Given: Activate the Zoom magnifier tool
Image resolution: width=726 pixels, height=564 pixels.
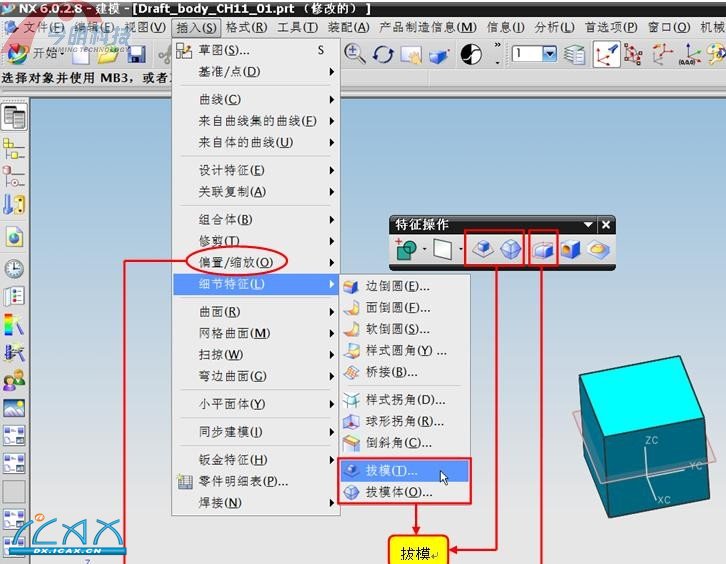Looking at the screenshot, I should point(355,54).
